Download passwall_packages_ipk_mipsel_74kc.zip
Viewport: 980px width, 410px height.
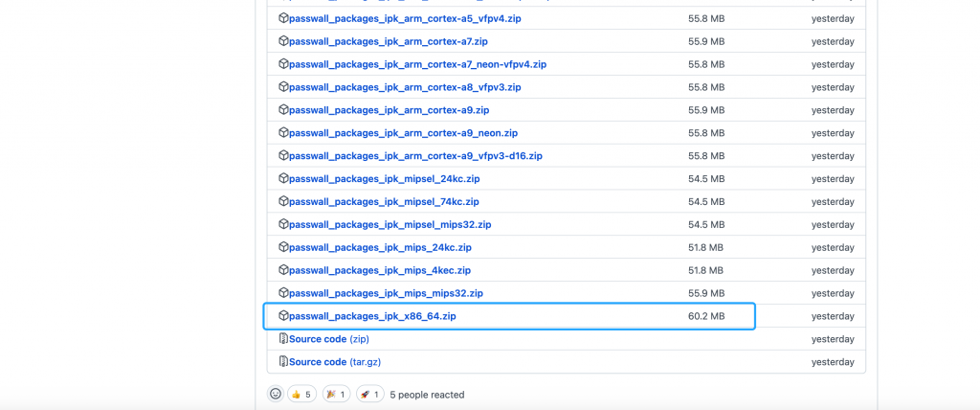[384, 202]
